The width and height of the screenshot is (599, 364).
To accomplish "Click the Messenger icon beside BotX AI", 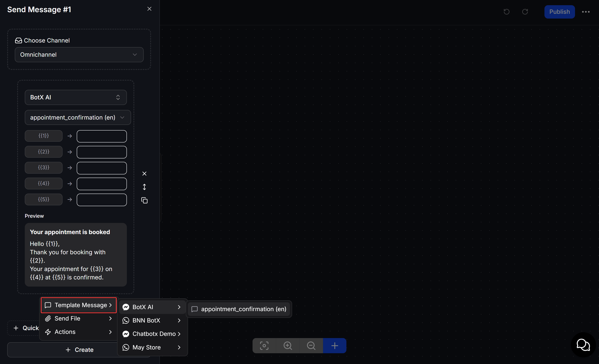I will click(126, 307).
